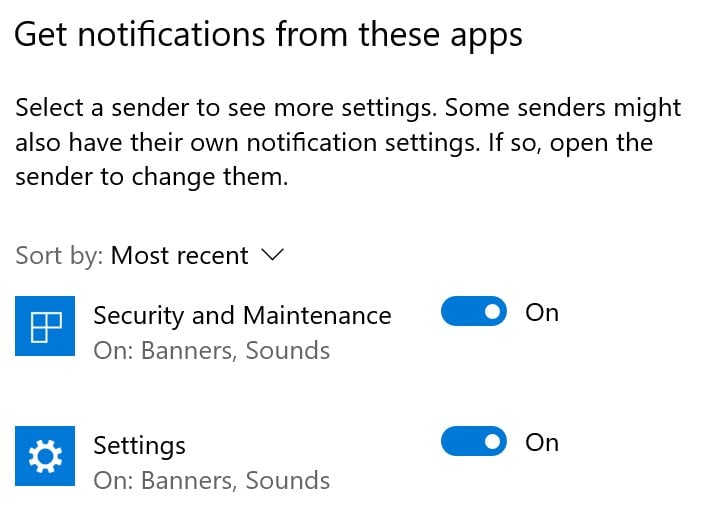Click the On label beside Security and Maintenance
The image size is (716, 519).
click(542, 313)
